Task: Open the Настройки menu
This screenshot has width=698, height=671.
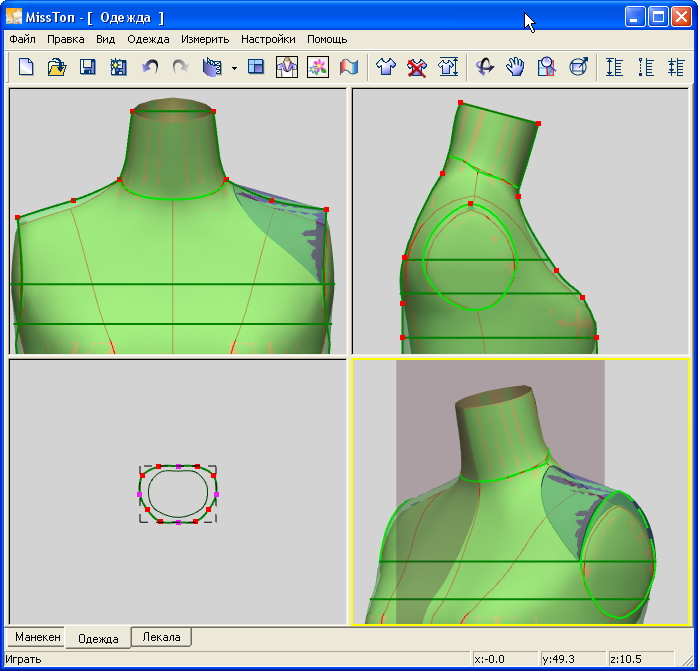Action: 268,39
